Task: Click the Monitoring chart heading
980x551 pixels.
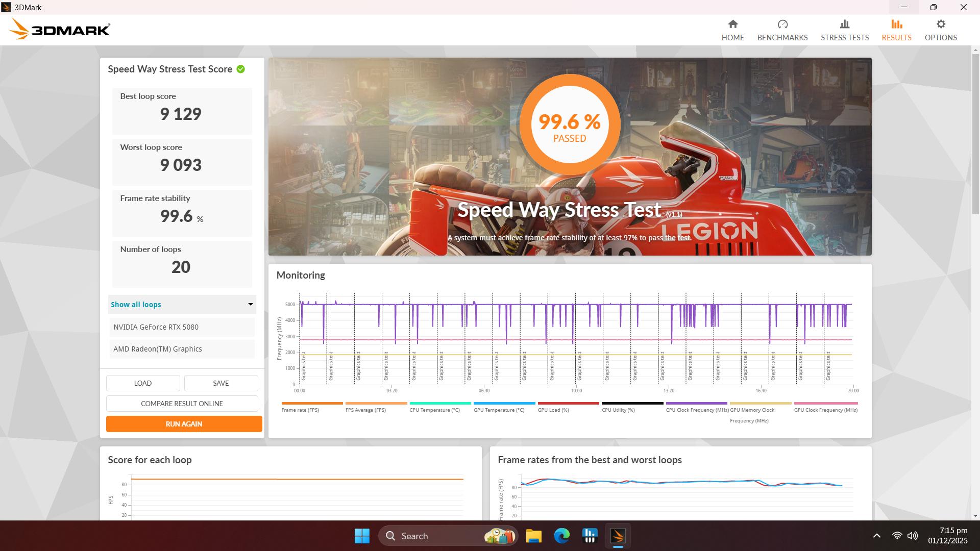Action: (301, 275)
